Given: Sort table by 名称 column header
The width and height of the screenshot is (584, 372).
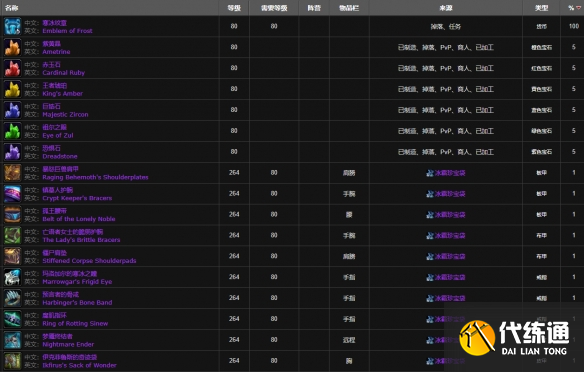Looking at the screenshot, I should [x=12, y=8].
